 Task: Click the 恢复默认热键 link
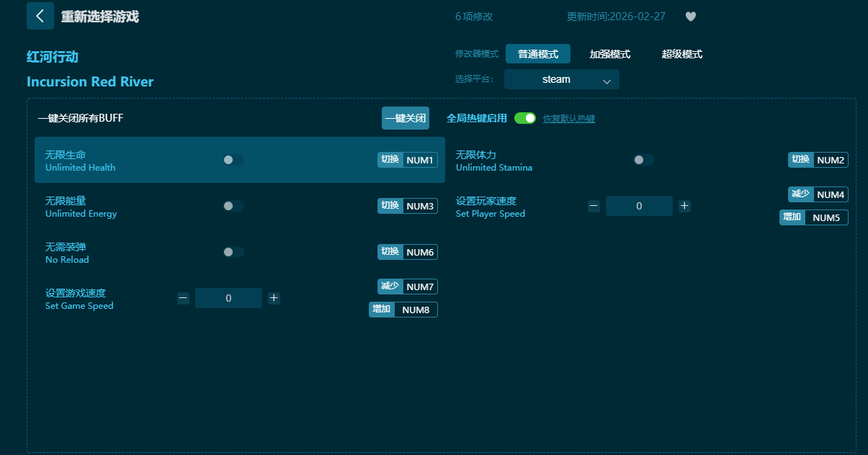tap(568, 119)
